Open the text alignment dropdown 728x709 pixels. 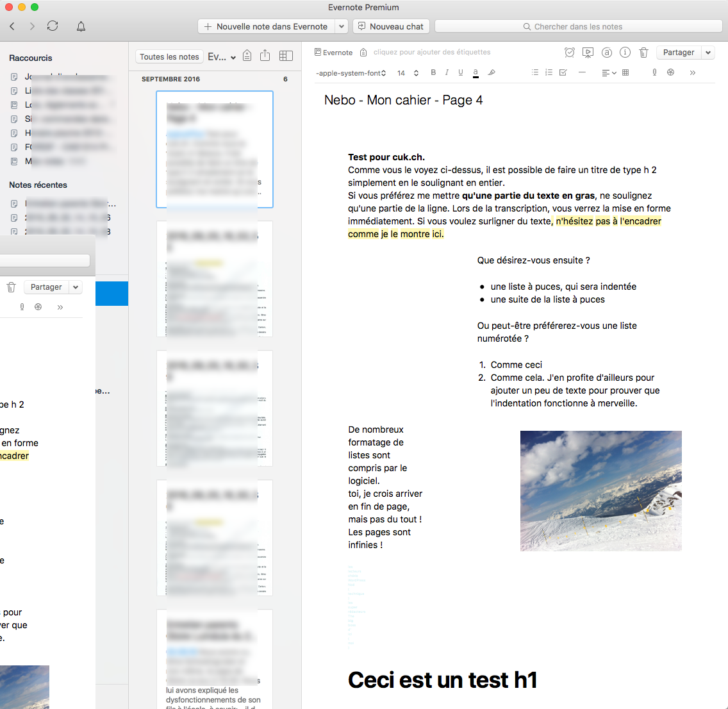(609, 73)
